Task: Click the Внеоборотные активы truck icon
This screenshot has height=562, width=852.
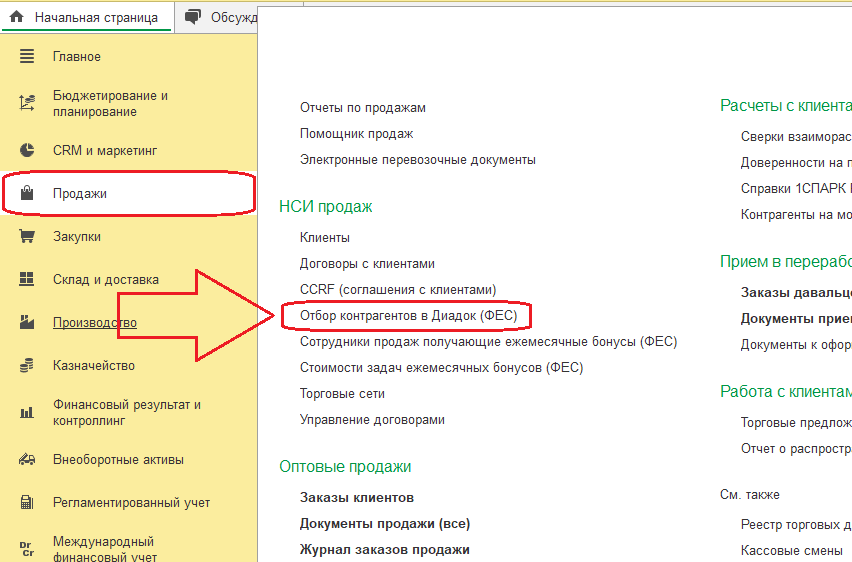Action: pos(27,460)
